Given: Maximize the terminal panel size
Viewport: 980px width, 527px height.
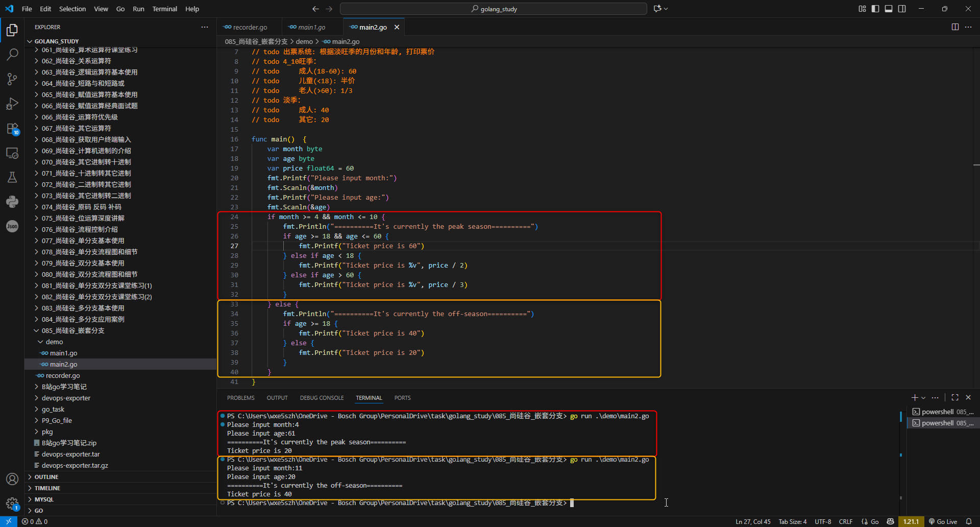Looking at the screenshot, I should click(x=955, y=397).
